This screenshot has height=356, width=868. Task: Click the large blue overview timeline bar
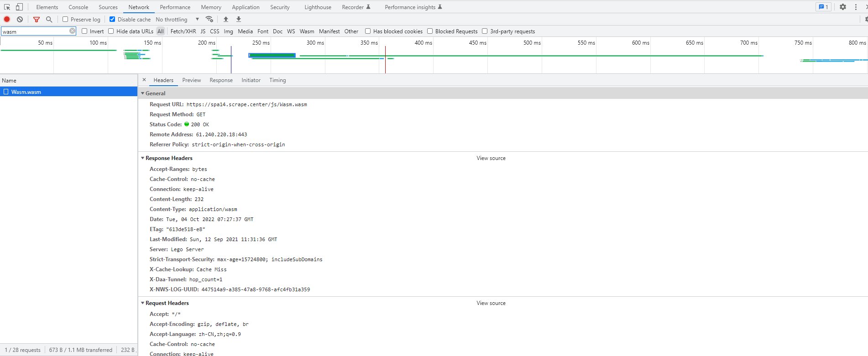coord(272,56)
